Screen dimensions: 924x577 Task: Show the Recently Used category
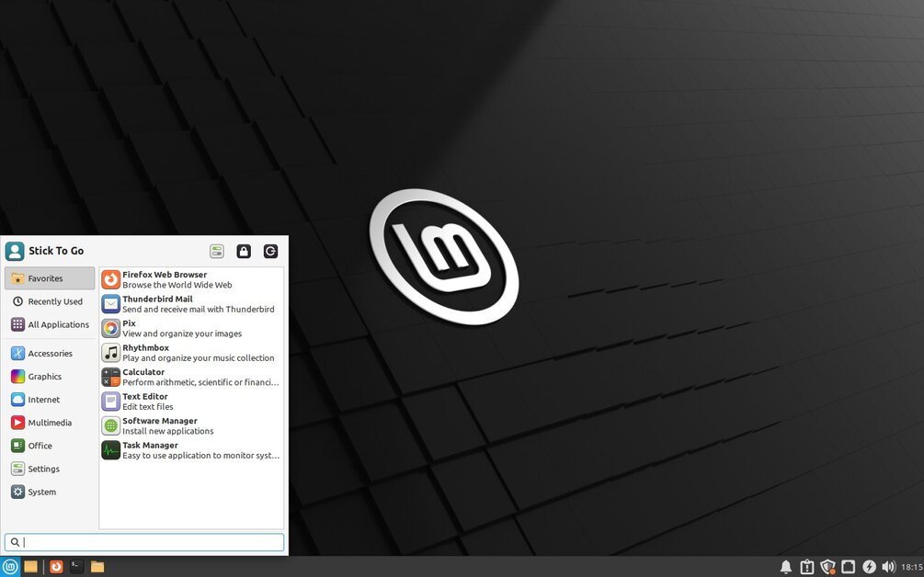[x=50, y=301]
